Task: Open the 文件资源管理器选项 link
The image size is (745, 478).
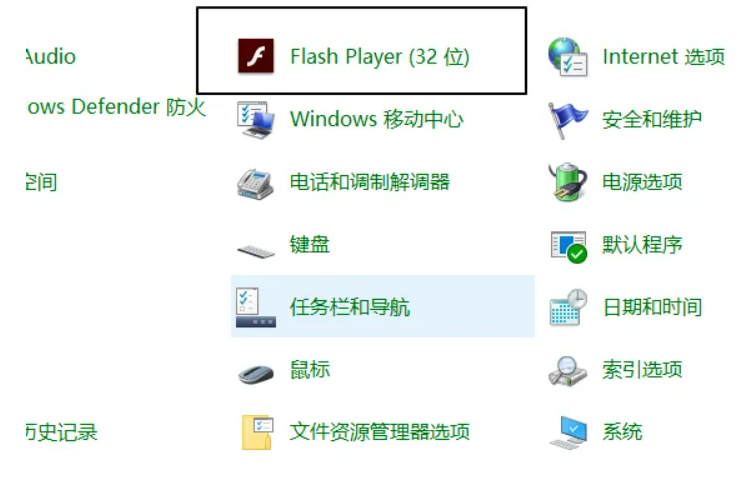Action: (380, 432)
